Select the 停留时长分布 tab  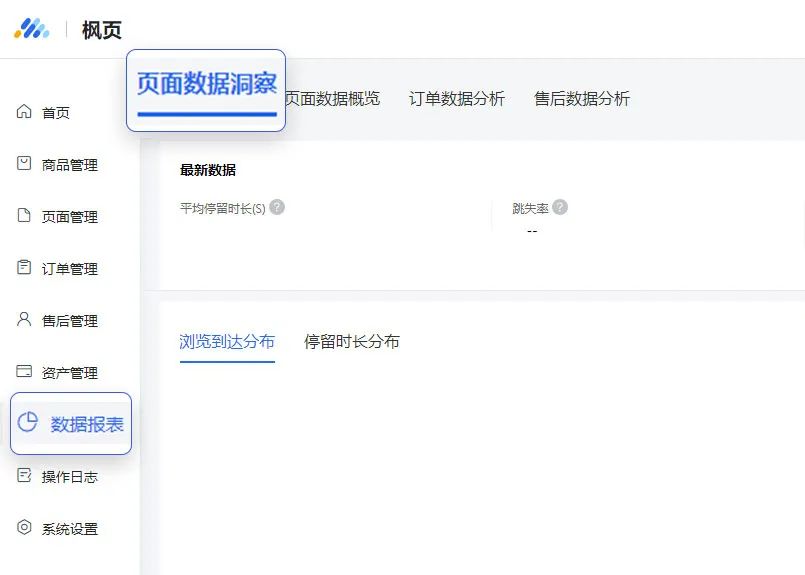tap(352, 341)
